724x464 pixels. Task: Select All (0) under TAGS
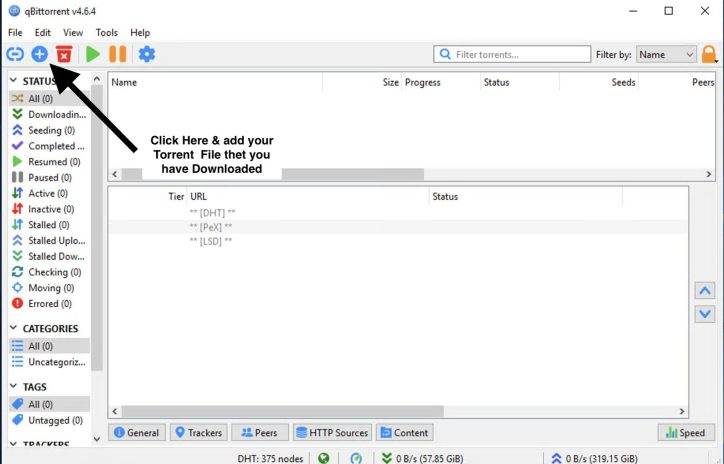click(49, 404)
